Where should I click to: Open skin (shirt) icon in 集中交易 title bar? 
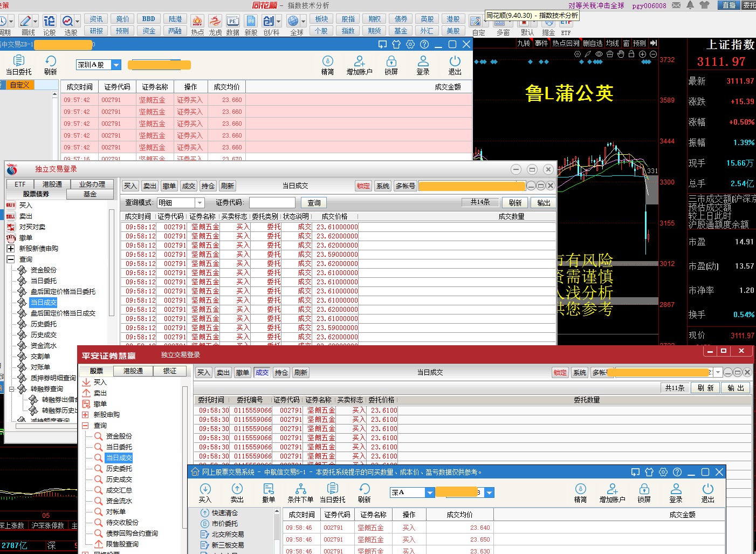click(396, 44)
